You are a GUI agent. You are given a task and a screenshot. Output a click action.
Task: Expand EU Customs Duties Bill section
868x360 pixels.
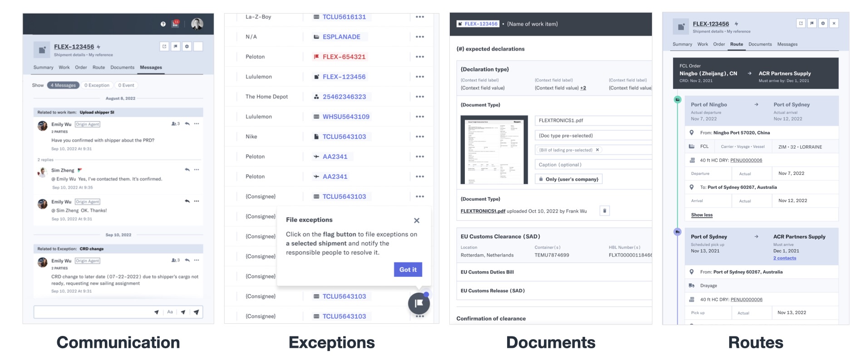pyautogui.click(x=554, y=272)
